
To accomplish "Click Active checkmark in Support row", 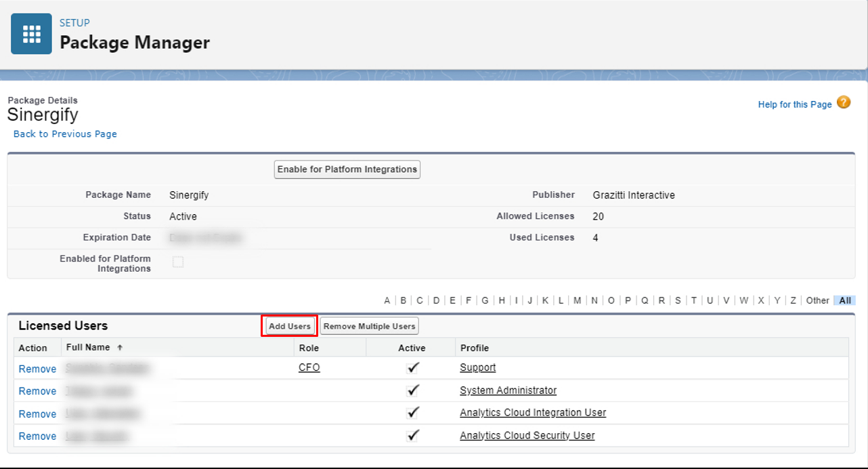I will 413,367.
